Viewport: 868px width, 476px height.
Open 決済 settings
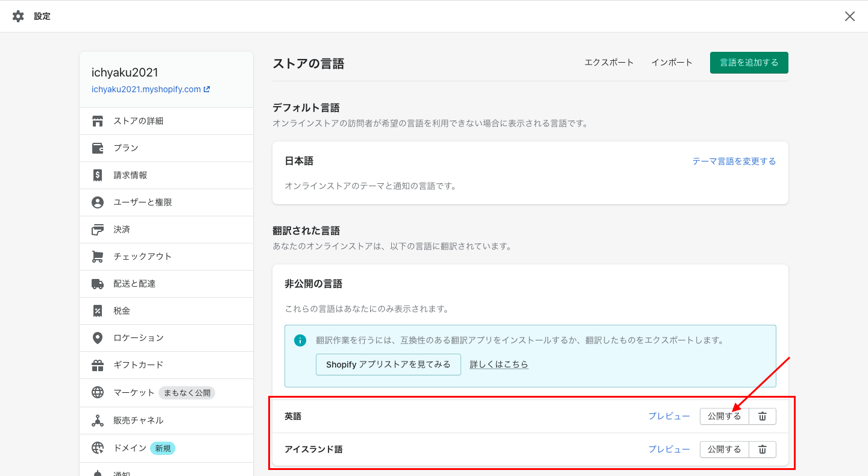tap(166, 230)
